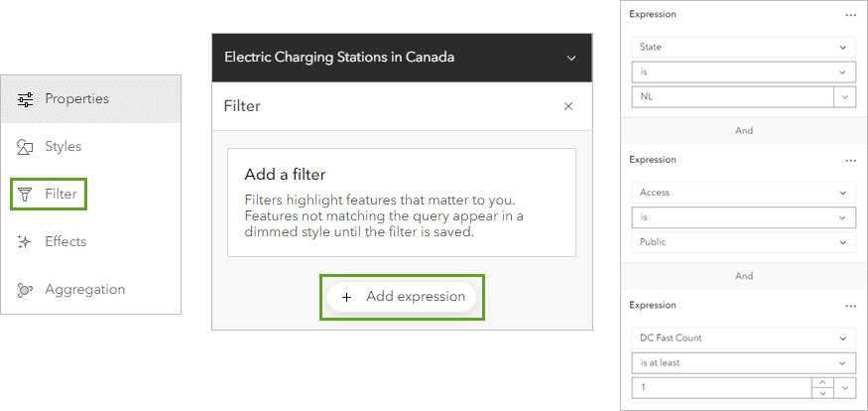
Task: Open the Access field dropdown
Action: coord(743,193)
